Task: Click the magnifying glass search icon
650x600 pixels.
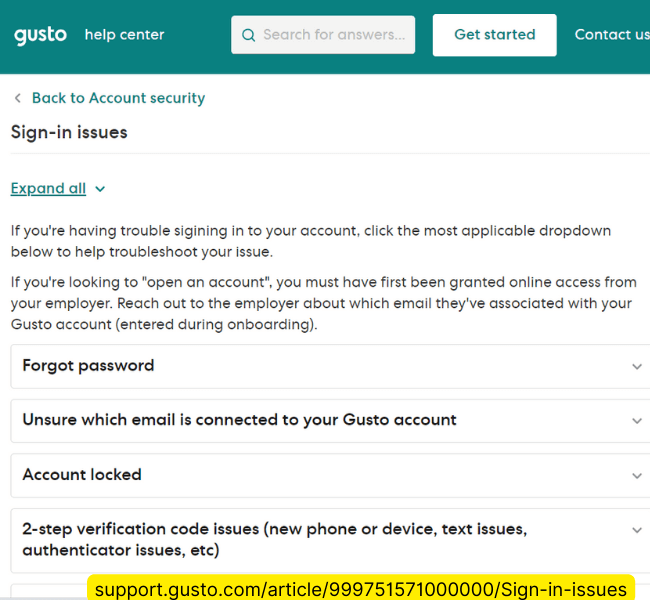Action: [248, 35]
